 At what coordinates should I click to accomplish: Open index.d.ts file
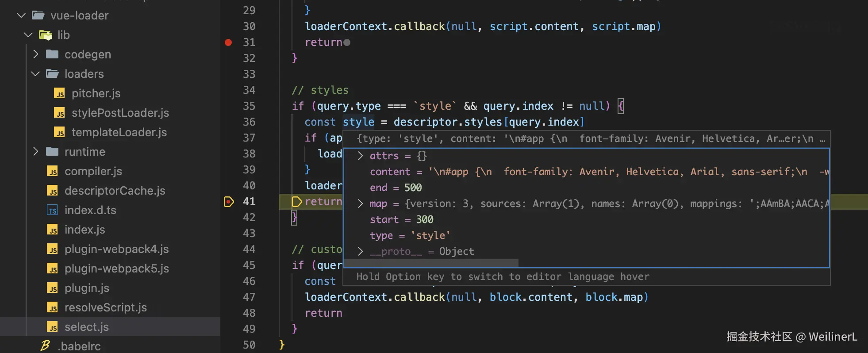pyautogui.click(x=90, y=210)
